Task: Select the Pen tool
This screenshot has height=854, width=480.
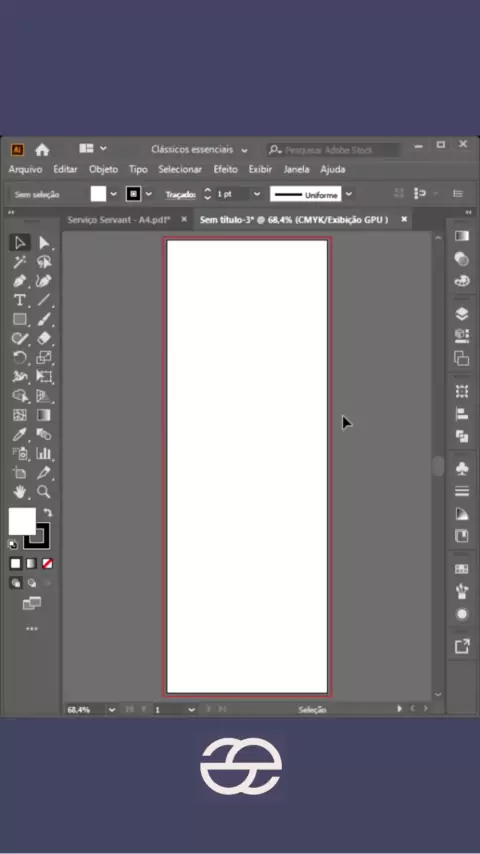Action: 20,281
